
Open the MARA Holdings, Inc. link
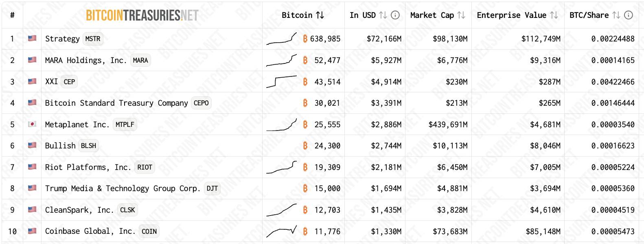(85, 60)
